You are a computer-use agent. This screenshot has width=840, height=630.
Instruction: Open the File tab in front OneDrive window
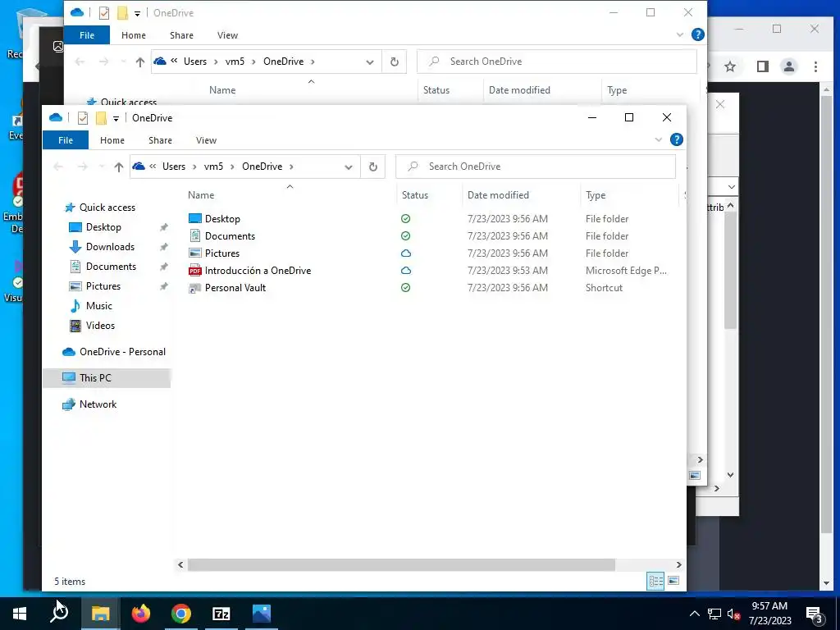pos(66,140)
